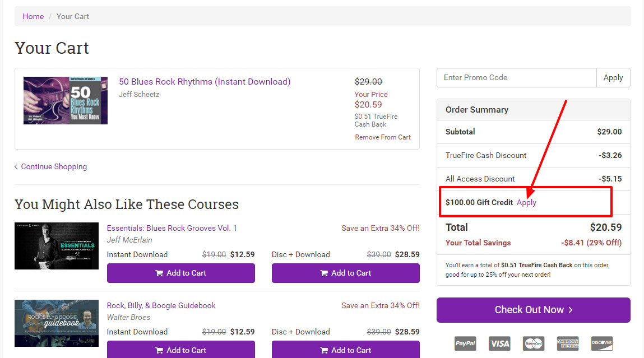Image resolution: width=644 pixels, height=358 pixels.
Task: Add Essentials Instant Download to cart
Action: tap(180, 273)
